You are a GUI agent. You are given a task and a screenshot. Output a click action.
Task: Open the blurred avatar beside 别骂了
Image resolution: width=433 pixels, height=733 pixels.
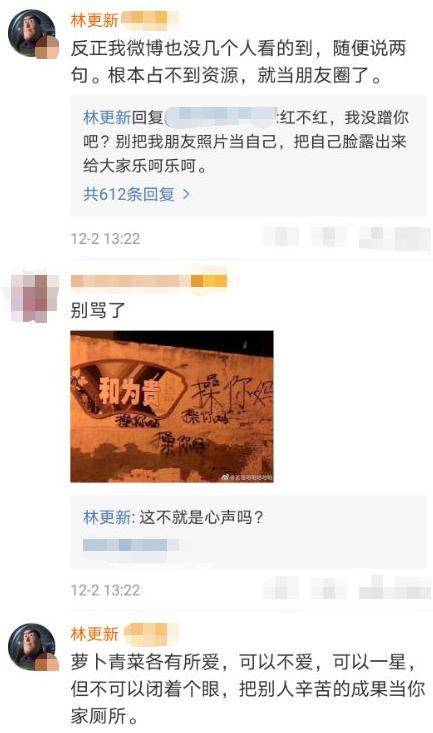pos(34,299)
